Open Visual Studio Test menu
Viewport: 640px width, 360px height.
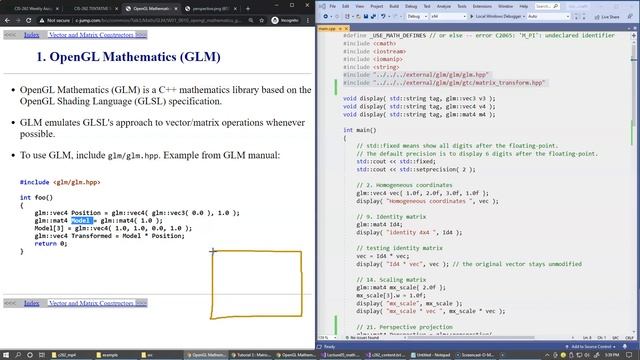(x=427, y=6)
